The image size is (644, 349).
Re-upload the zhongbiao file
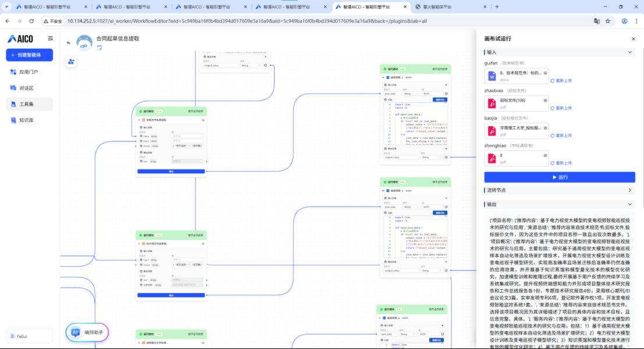pos(561,163)
